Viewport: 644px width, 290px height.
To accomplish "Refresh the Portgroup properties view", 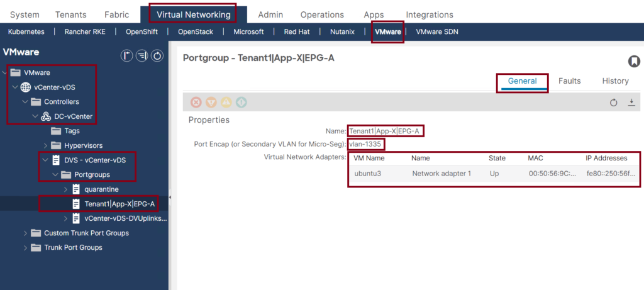I will pyautogui.click(x=614, y=103).
